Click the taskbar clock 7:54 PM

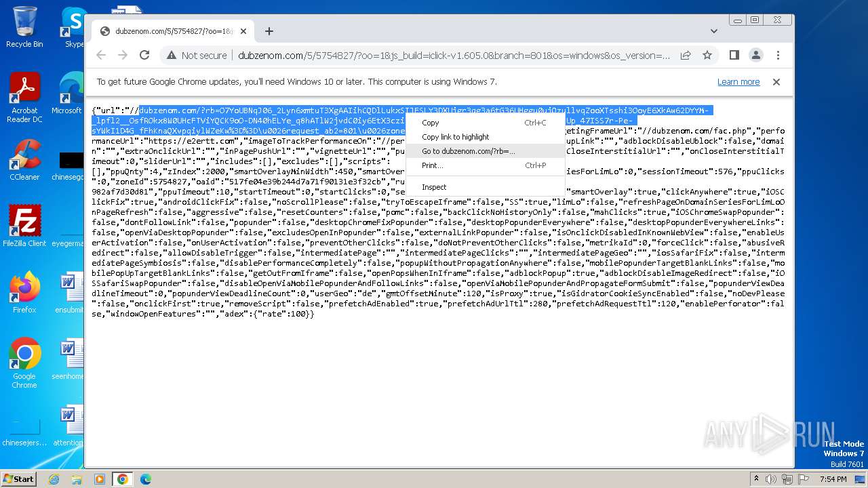(x=832, y=479)
